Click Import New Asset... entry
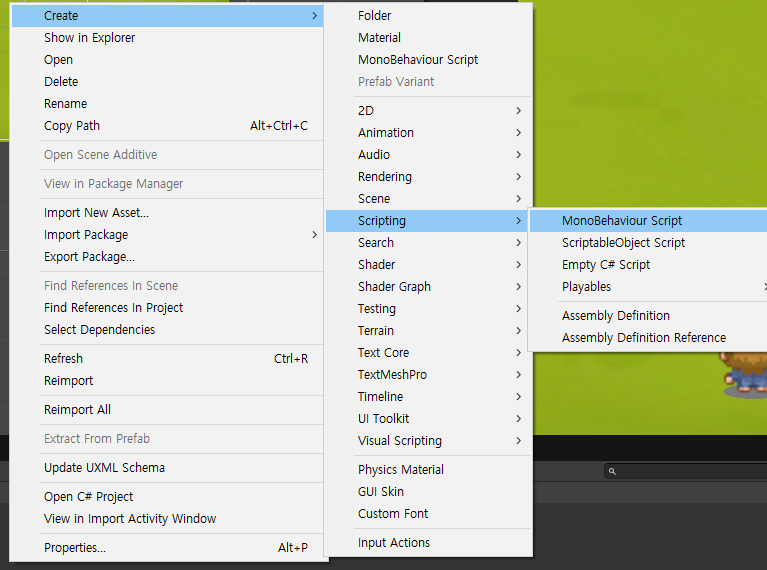Screen dimensions: 767x570 click(x=167, y=213)
